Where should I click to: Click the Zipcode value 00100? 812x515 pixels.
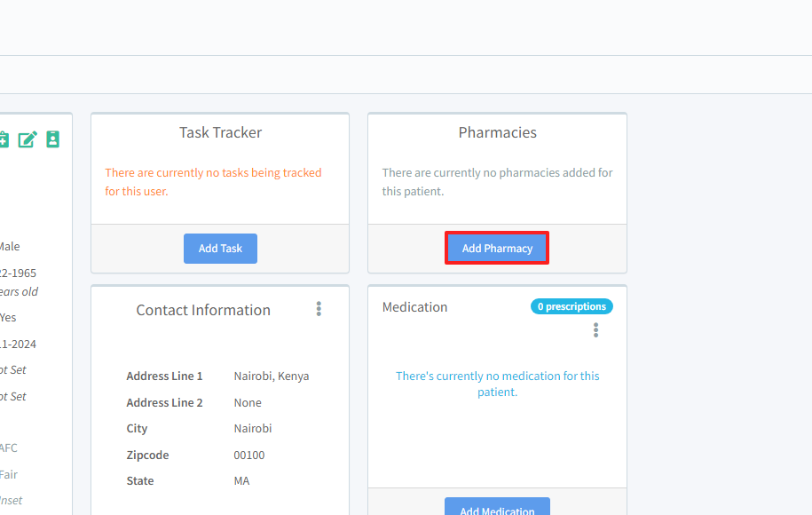point(249,456)
